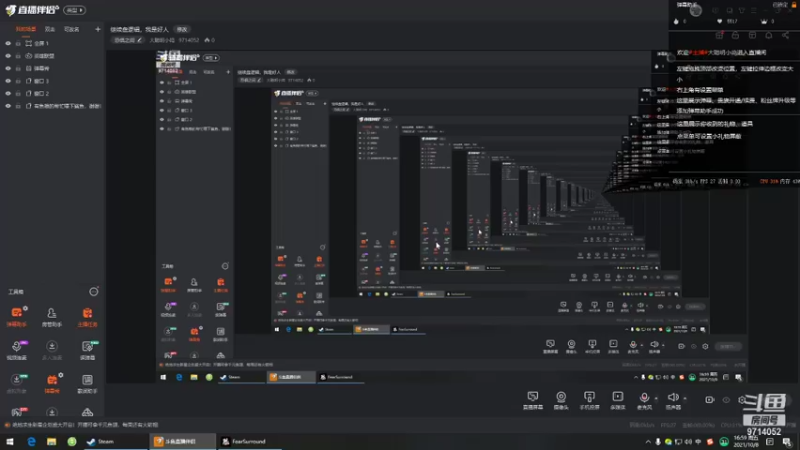Add a 多媒体 multimedia source

(x=617, y=400)
